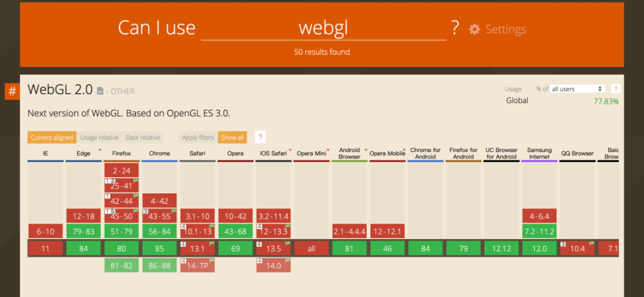Click the green flag on iOS Safari 14.0 cell

click(288, 261)
